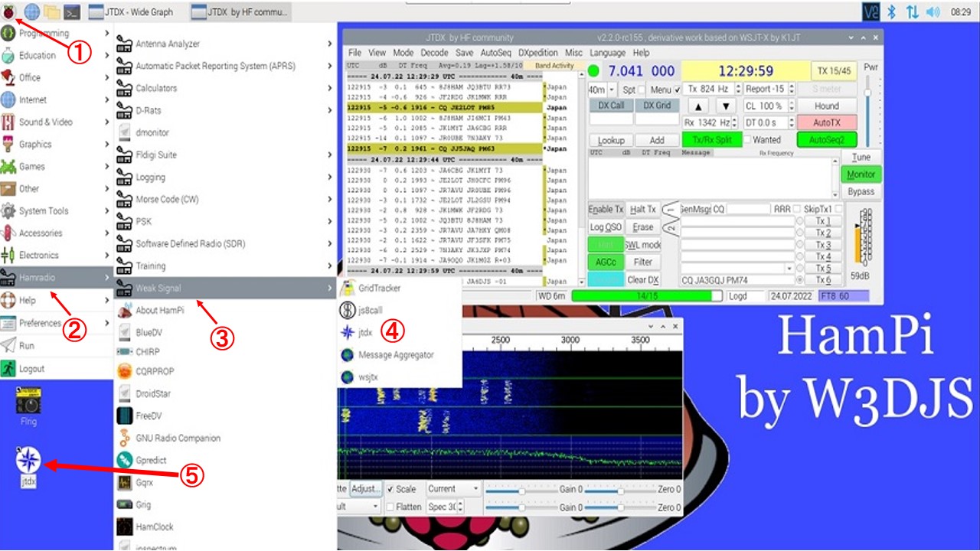Expand the Antenna Analyzer submenu
This screenshot has width=980, height=551.
point(225,44)
